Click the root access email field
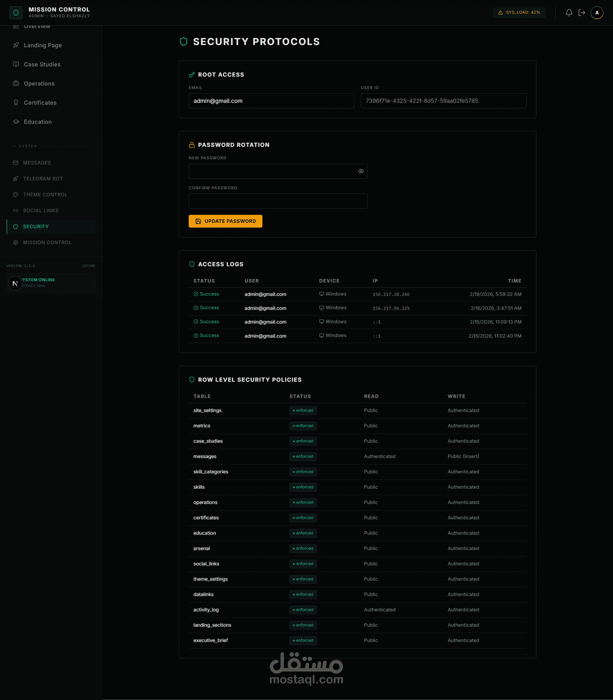This screenshot has width=613, height=700. (271, 101)
